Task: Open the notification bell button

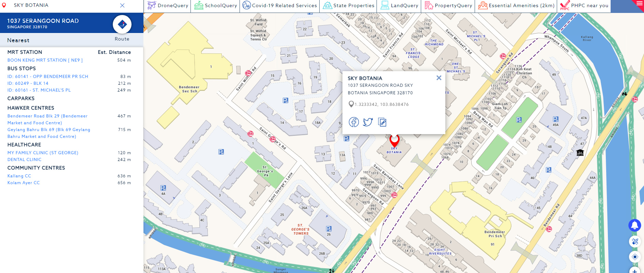Action: 634,225
